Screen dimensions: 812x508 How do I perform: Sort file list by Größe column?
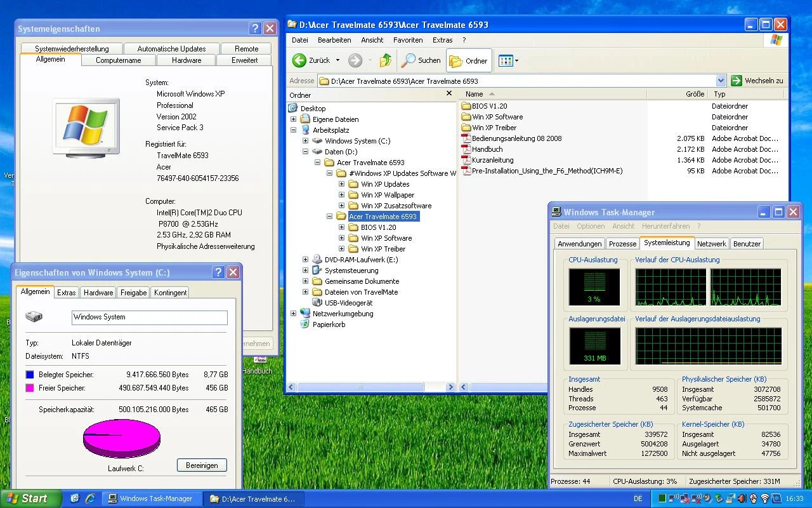click(x=678, y=94)
